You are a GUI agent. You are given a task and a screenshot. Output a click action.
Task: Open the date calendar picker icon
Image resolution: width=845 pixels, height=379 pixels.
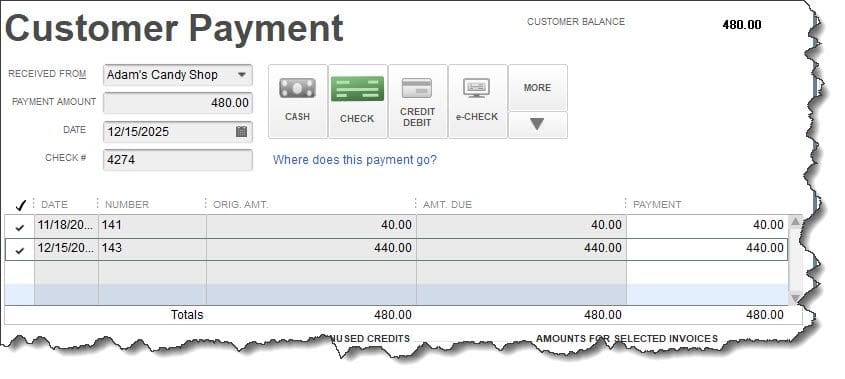coord(241,132)
